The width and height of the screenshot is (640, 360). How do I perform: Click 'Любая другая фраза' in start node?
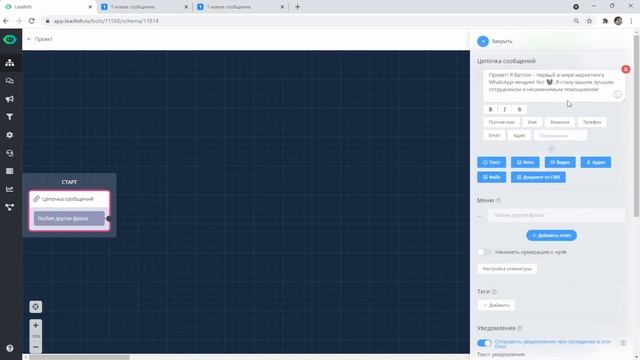69,218
